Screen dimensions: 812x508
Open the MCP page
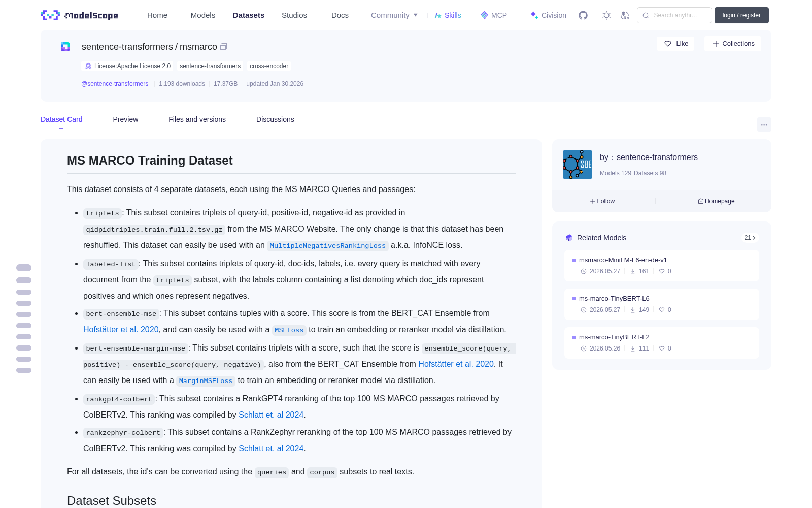click(493, 15)
